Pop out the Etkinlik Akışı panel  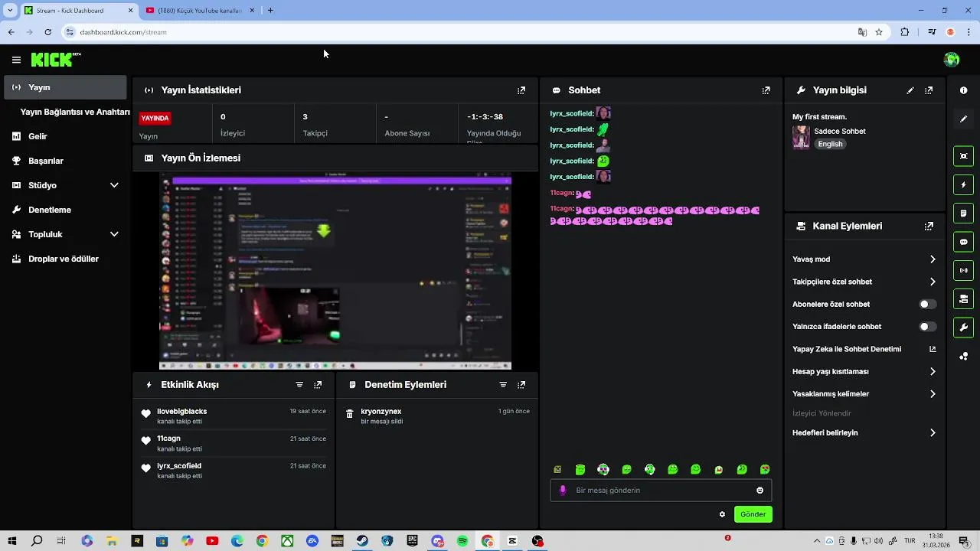pyautogui.click(x=318, y=385)
